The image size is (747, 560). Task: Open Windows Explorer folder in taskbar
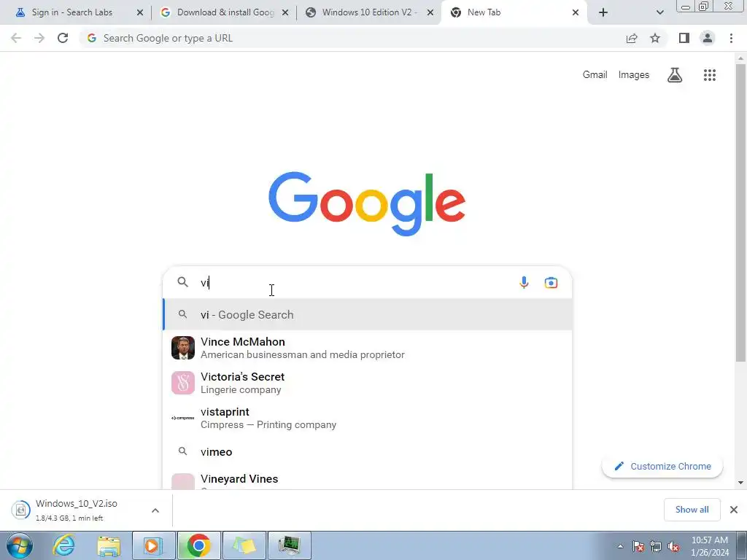click(109, 545)
